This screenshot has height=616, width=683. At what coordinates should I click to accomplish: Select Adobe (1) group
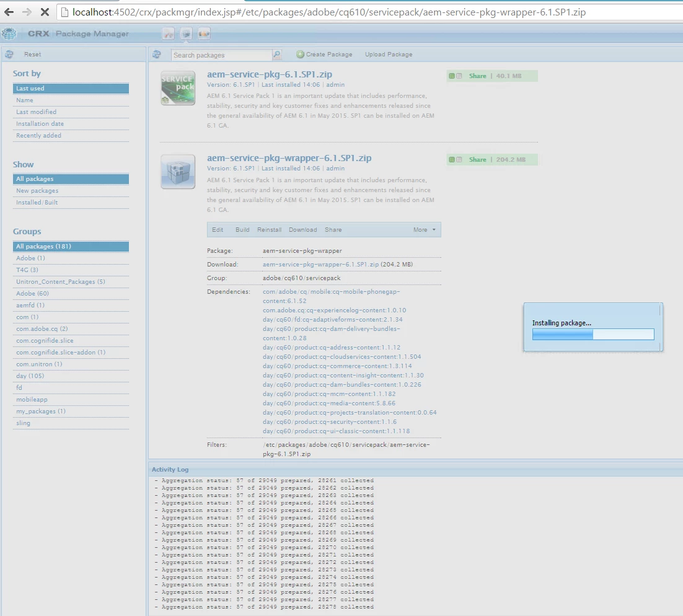71,258
